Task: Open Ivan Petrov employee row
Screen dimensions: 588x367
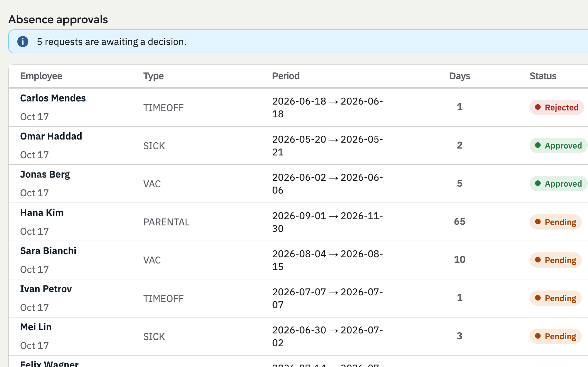Action: pyautogui.click(x=298, y=298)
